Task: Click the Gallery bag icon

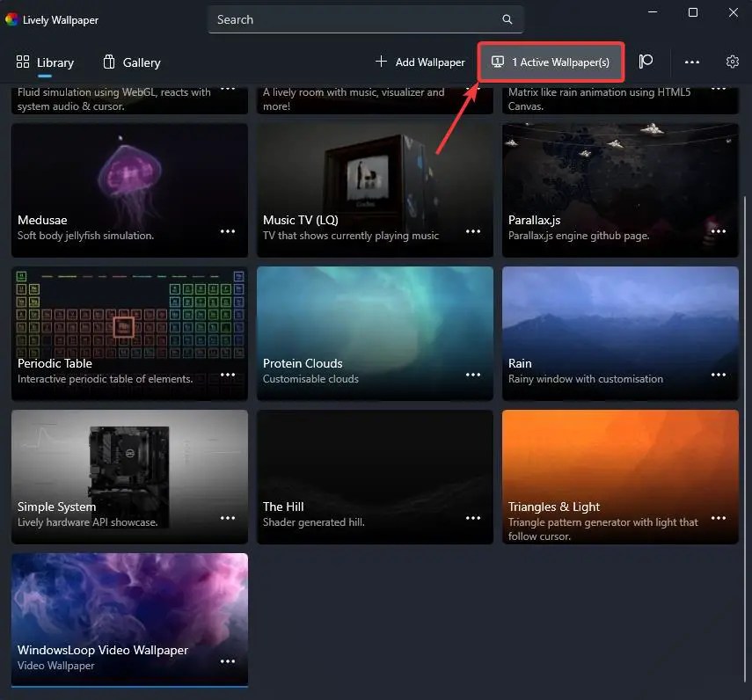Action: [109, 62]
